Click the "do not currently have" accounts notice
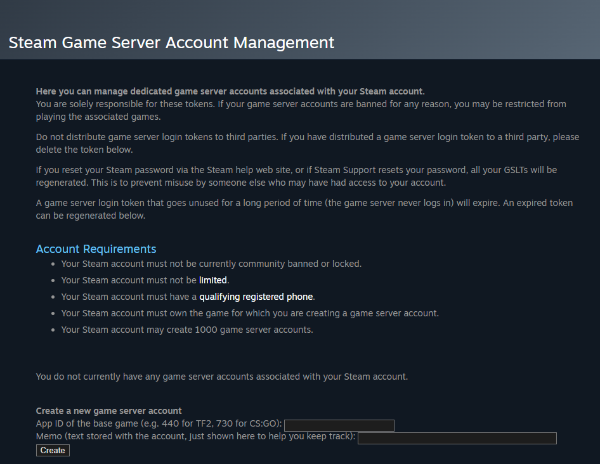 tap(221, 377)
